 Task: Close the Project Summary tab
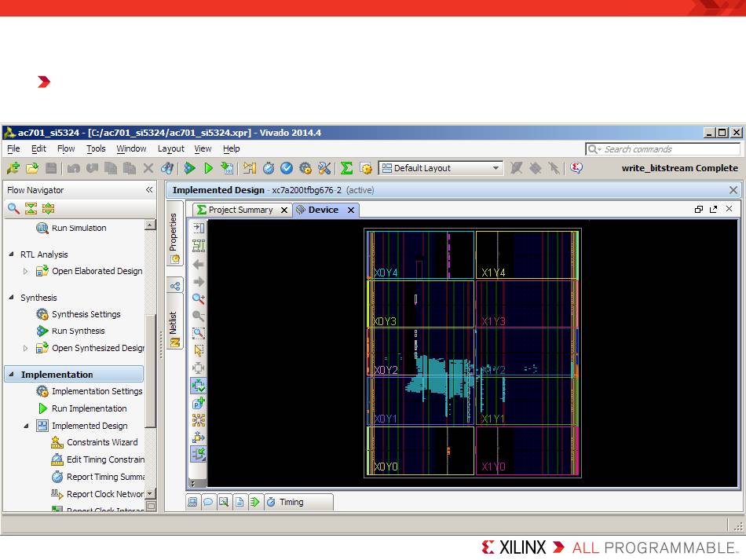[x=284, y=210]
